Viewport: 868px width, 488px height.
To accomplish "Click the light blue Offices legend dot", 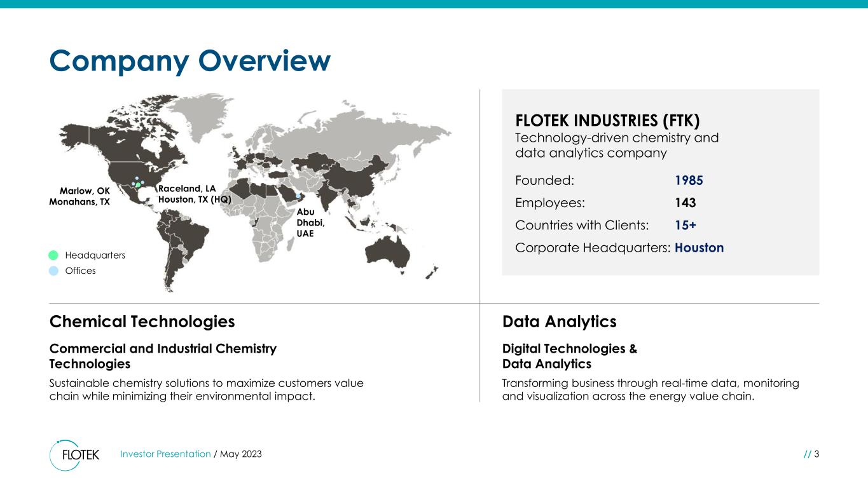I will pyautogui.click(x=54, y=271).
